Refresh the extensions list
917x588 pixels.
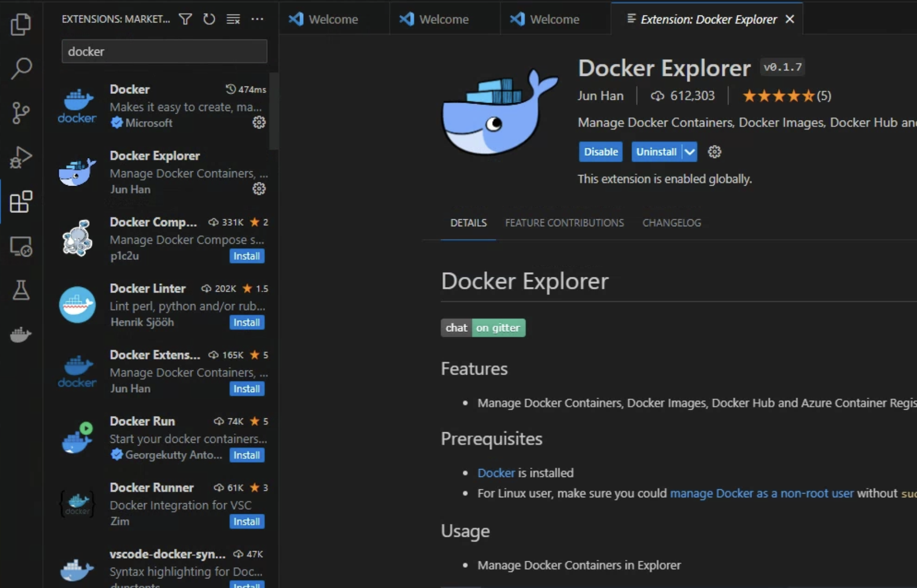pyautogui.click(x=209, y=19)
